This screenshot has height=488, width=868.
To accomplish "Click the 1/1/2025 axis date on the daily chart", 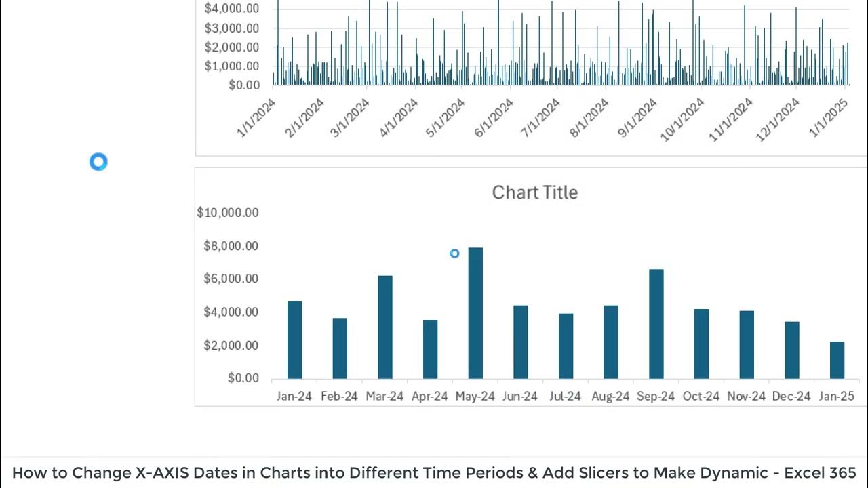I will 829,119.
